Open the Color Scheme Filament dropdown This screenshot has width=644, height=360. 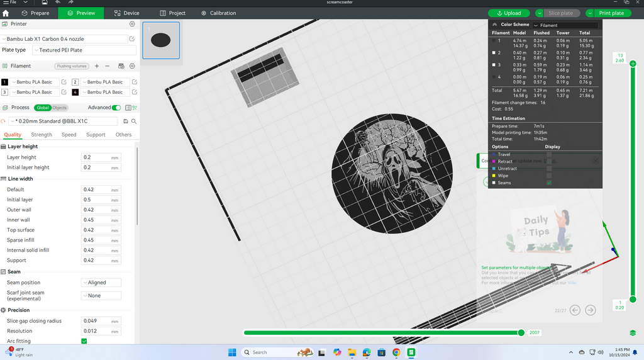(x=566, y=25)
